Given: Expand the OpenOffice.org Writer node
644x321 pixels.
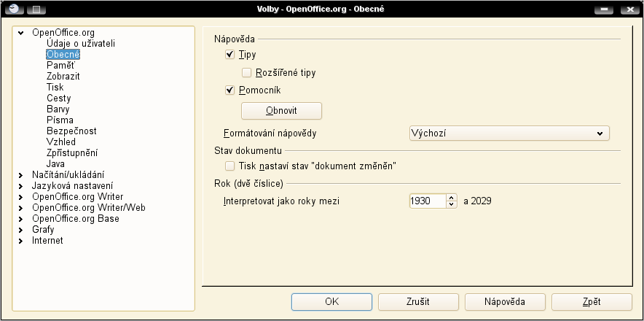Looking at the screenshot, I should point(20,197).
